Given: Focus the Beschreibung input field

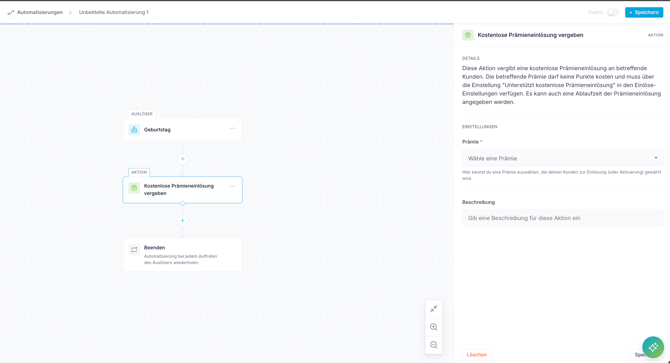Looking at the screenshot, I should coord(562,218).
